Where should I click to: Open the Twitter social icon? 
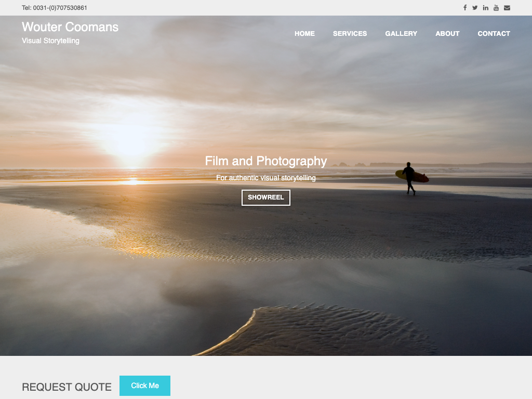pos(475,8)
